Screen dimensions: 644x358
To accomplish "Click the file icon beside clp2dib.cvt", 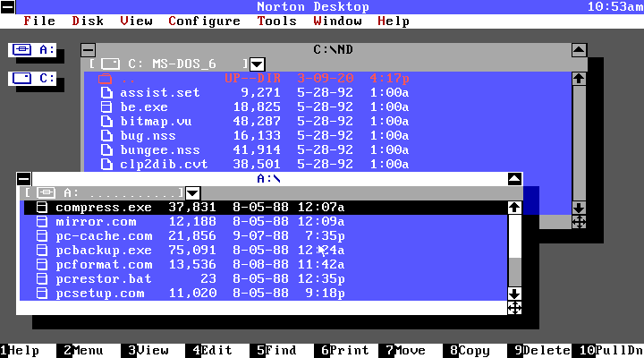I will [x=106, y=165].
